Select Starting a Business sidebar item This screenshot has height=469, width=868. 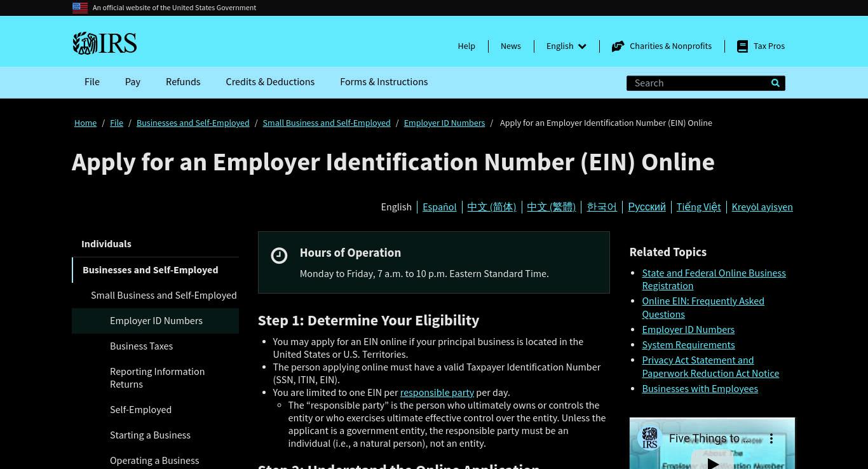click(x=150, y=435)
